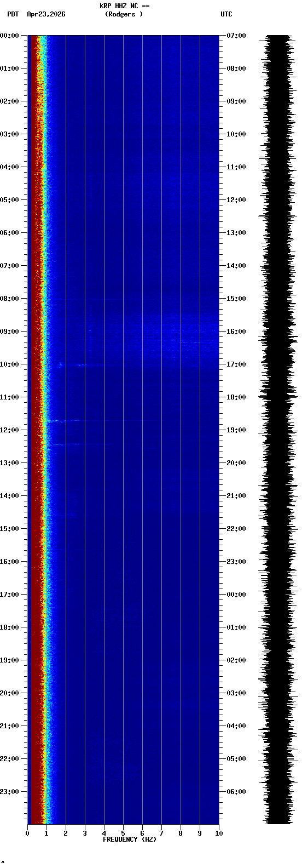Click the PDT time label 03:00
Image resolution: width=302 pixels, height=868 pixels.
(x=9, y=134)
